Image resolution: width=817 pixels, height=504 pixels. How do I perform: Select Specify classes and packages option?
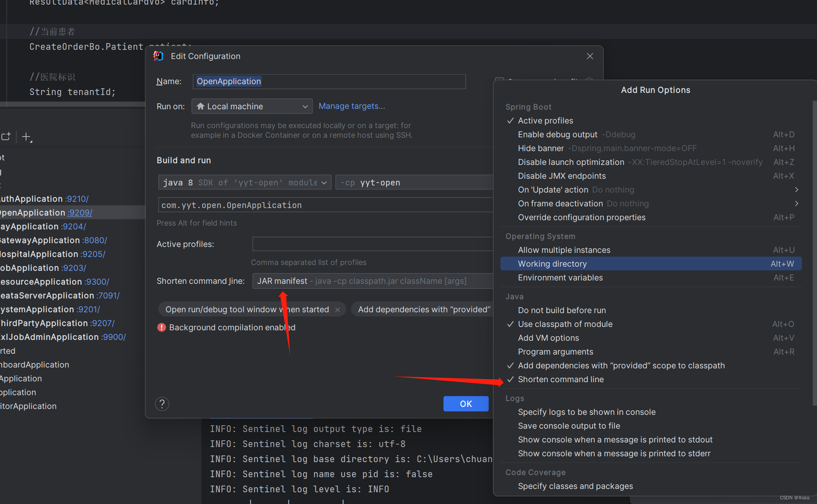651,486
